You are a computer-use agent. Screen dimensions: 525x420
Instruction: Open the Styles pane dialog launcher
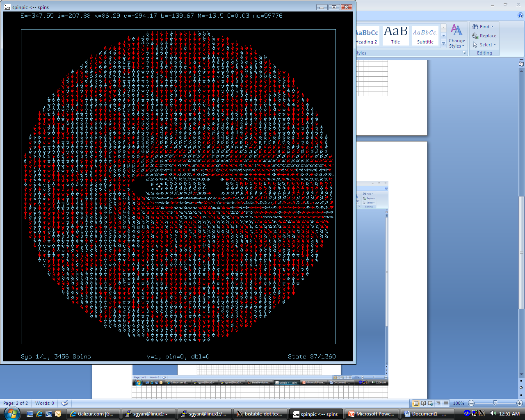click(464, 53)
